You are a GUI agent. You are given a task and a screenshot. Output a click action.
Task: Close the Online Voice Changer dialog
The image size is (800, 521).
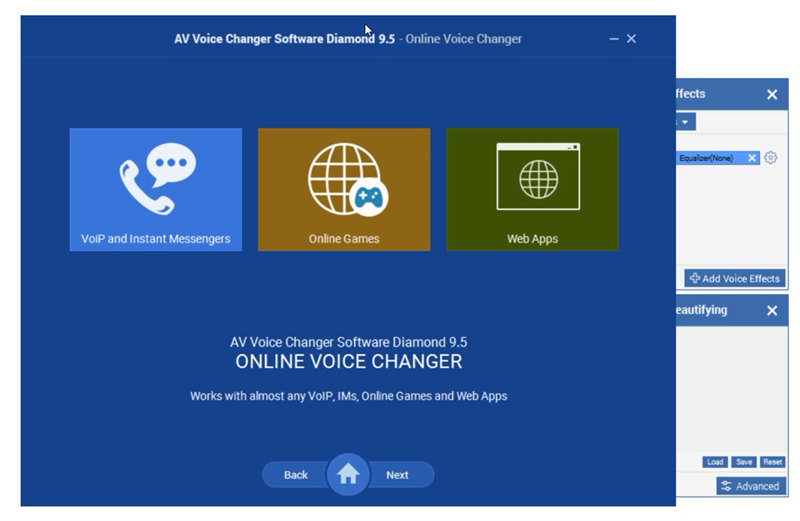coord(631,39)
